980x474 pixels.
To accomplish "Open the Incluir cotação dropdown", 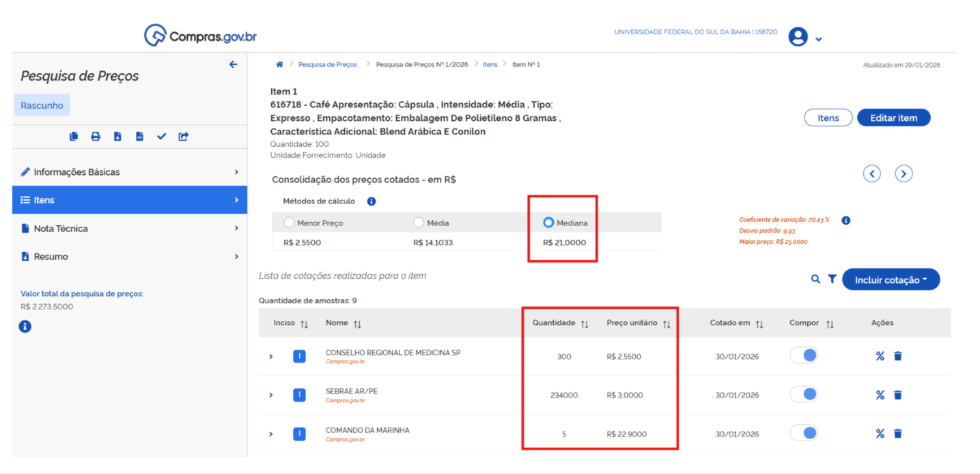I will (x=891, y=279).
